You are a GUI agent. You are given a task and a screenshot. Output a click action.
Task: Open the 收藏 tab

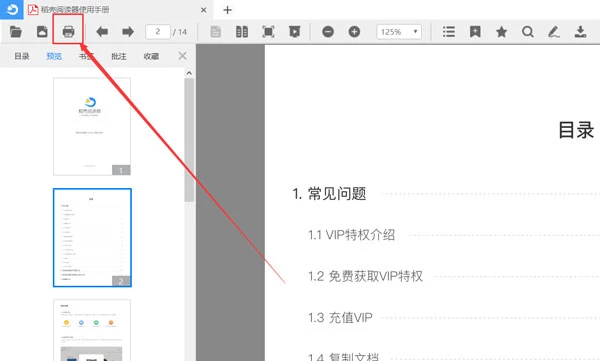(x=151, y=56)
